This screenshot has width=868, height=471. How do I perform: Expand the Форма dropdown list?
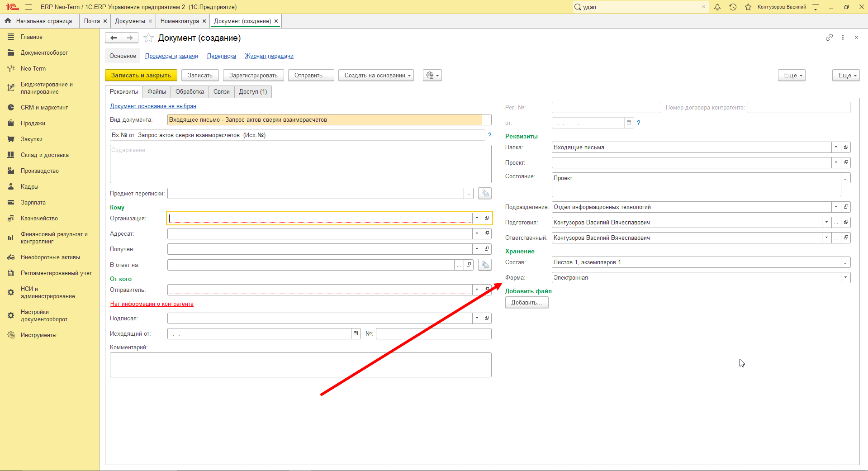846,277
